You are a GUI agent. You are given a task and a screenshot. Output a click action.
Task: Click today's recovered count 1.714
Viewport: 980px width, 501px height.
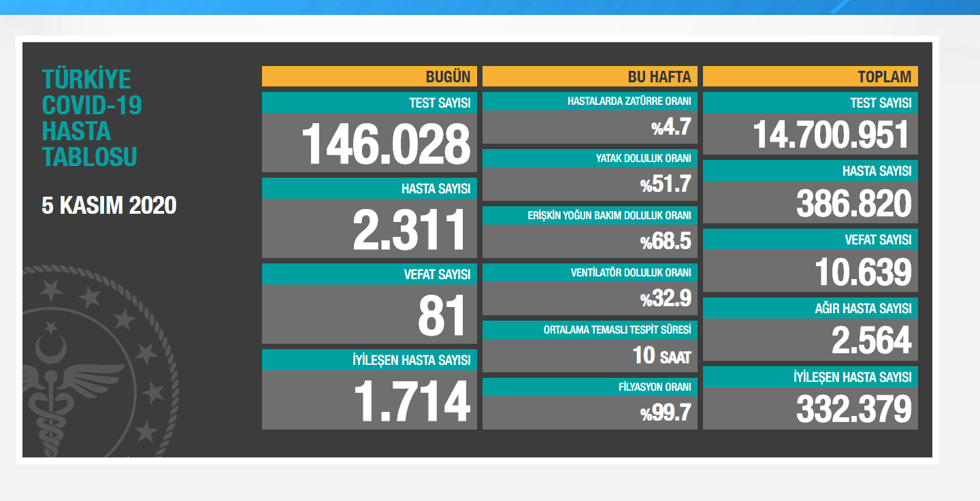(411, 401)
